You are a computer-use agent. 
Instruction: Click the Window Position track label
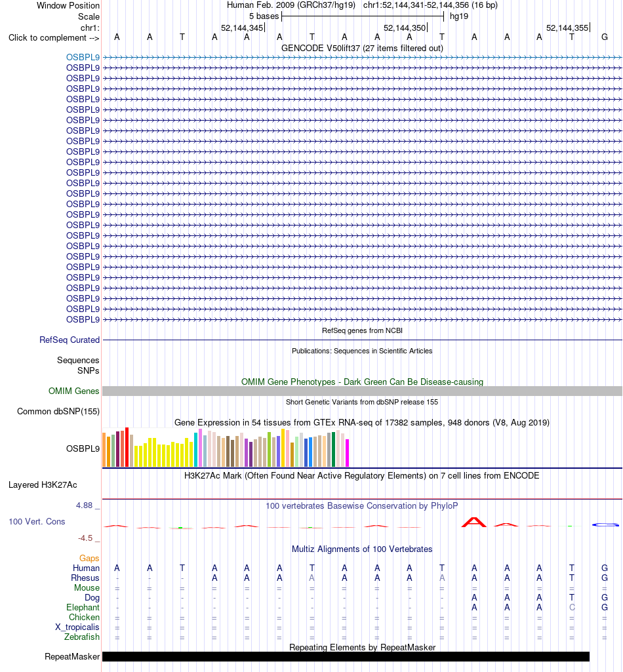pos(68,5)
